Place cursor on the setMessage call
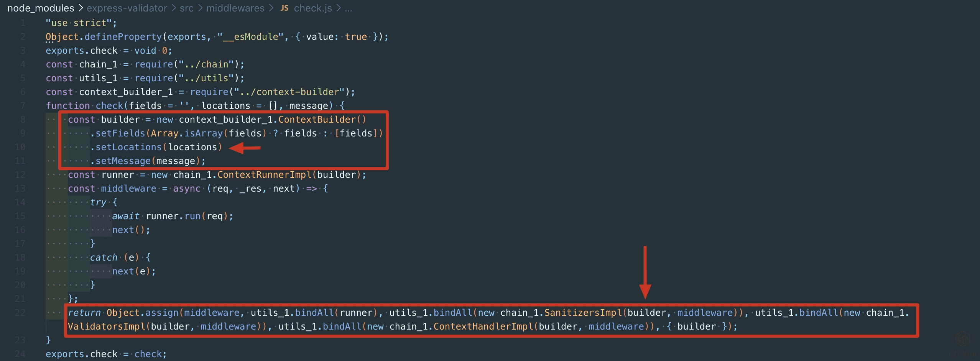 click(123, 161)
